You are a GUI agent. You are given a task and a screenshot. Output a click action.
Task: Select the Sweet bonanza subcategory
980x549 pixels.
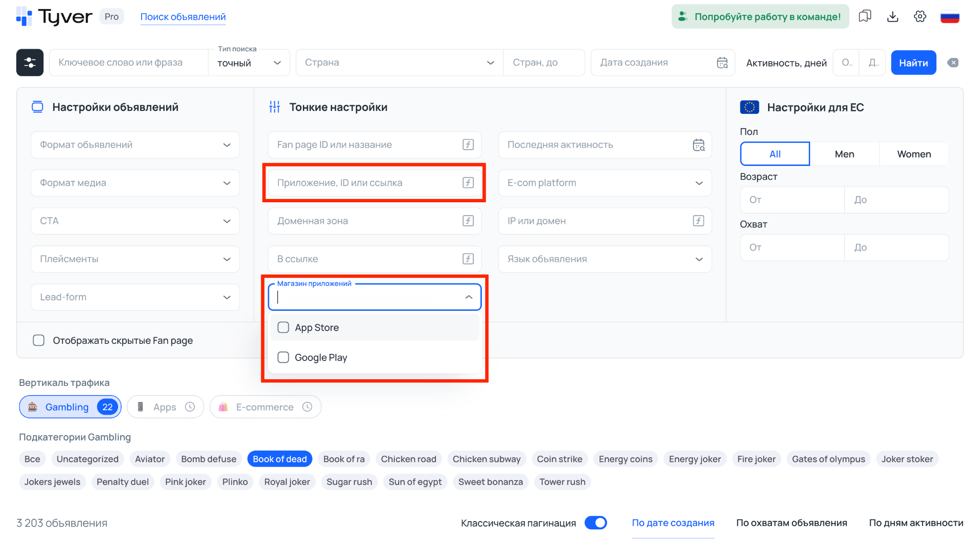pyautogui.click(x=490, y=482)
